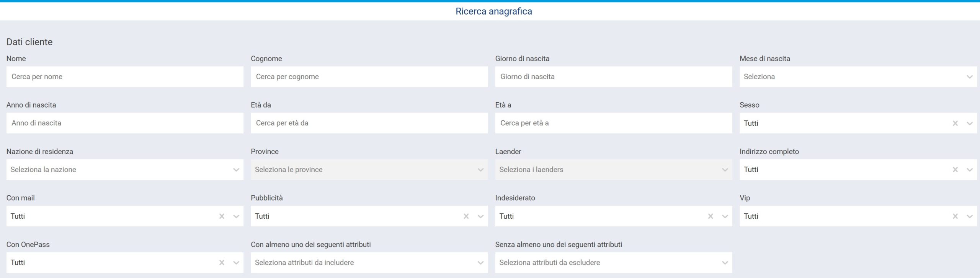
Task: Click the Cognome search field
Action: pyautogui.click(x=369, y=77)
